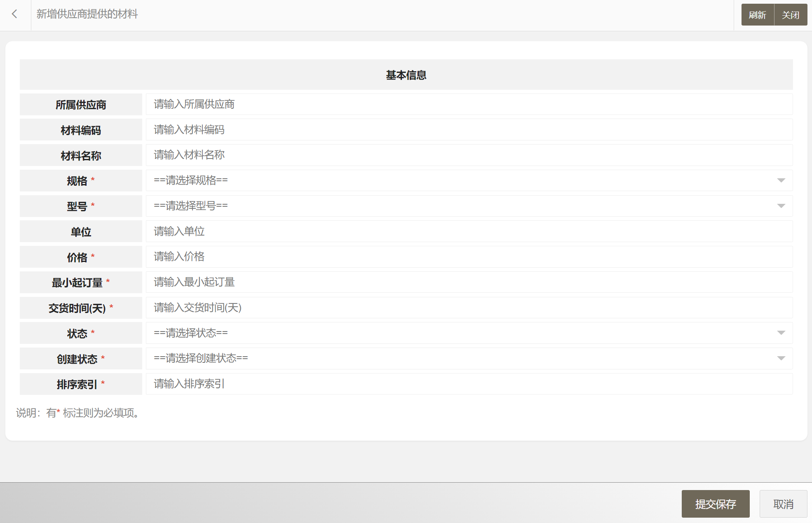The image size is (812, 523).
Task: Focus the 所属供应商 input field
Action: (469, 104)
